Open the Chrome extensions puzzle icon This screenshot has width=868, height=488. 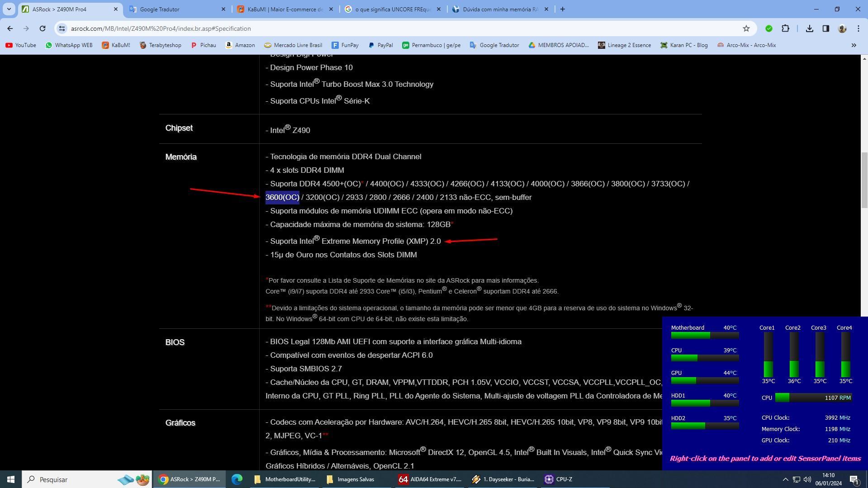point(786,28)
